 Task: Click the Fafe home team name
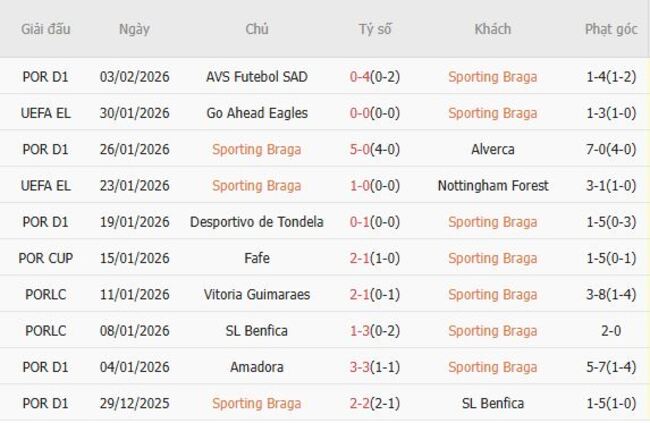256,258
